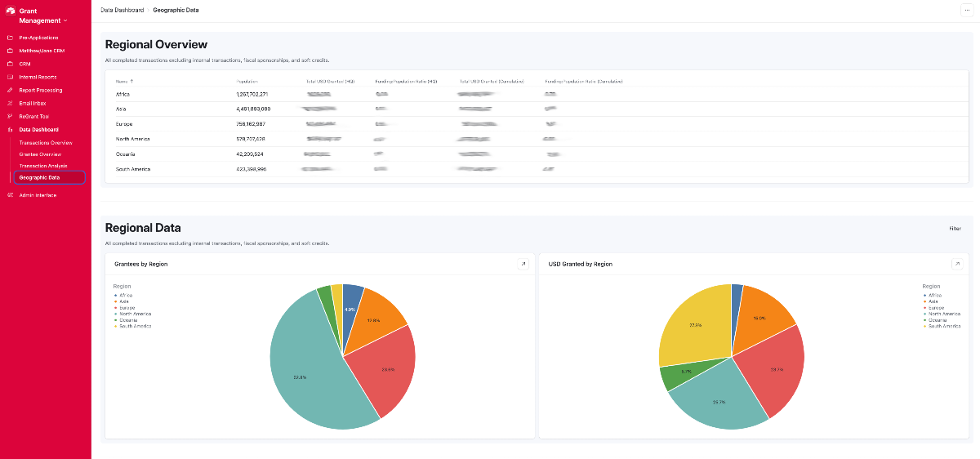Open the USD Granted by Region chart fullscreen
The image size is (980, 459).
pos(957,264)
